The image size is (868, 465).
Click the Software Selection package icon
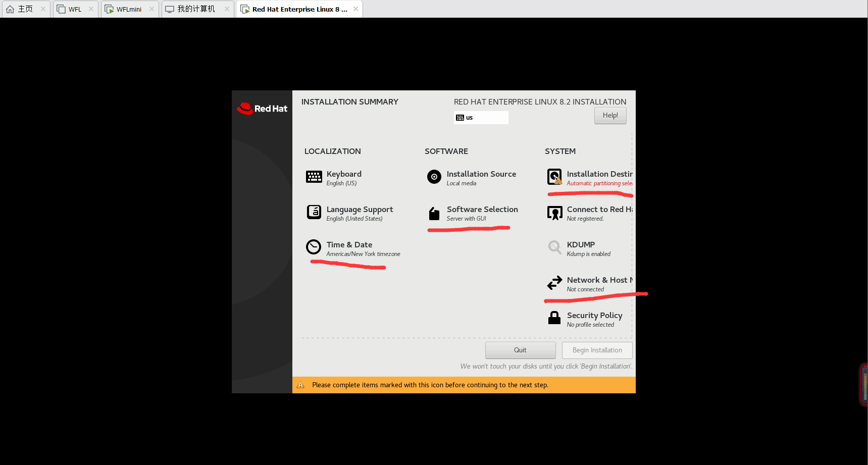pyautogui.click(x=434, y=214)
